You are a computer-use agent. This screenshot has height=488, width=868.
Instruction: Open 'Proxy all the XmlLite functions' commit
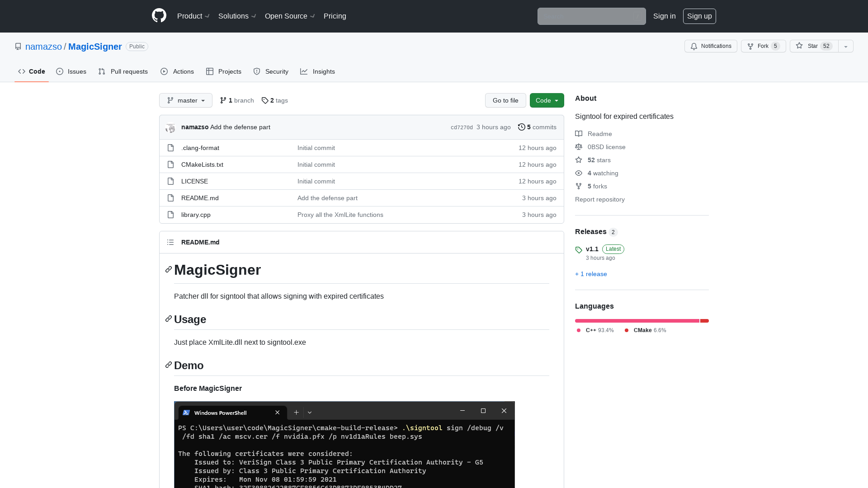(x=340, y=215)
